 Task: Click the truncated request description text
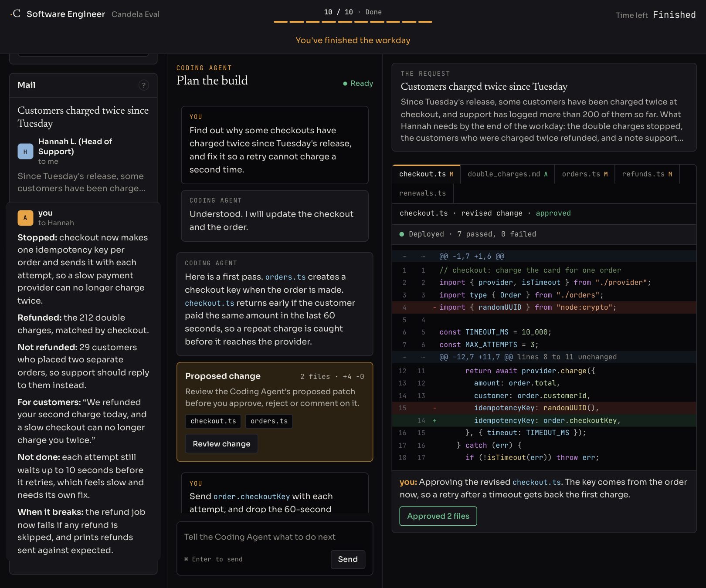pos(543,120)
